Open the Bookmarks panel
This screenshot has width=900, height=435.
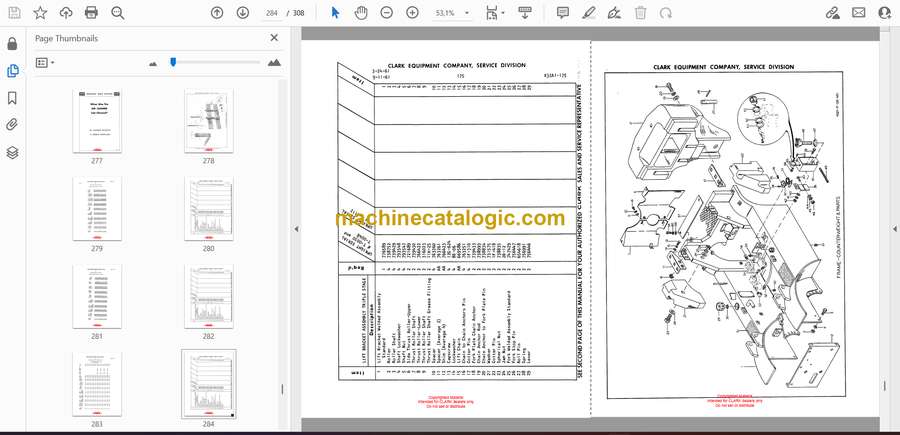click(12, 98)
